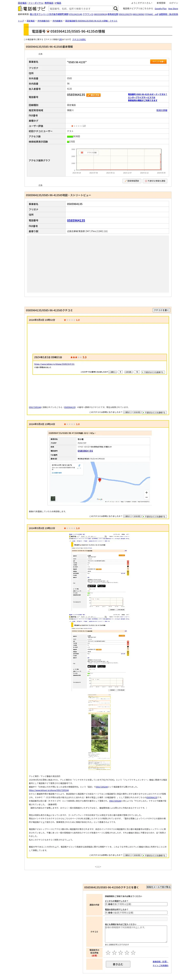
Task: Open the App Store app link
Action: (173, 8)
